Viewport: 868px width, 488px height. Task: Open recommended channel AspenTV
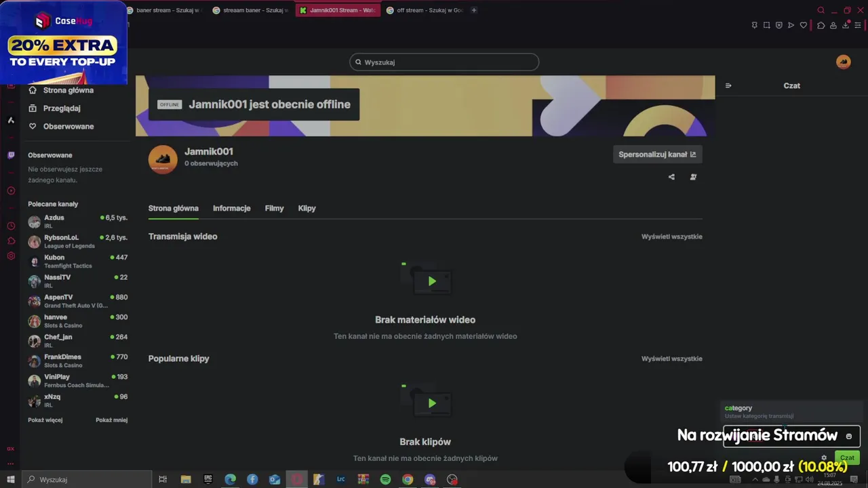pos(77,301)
